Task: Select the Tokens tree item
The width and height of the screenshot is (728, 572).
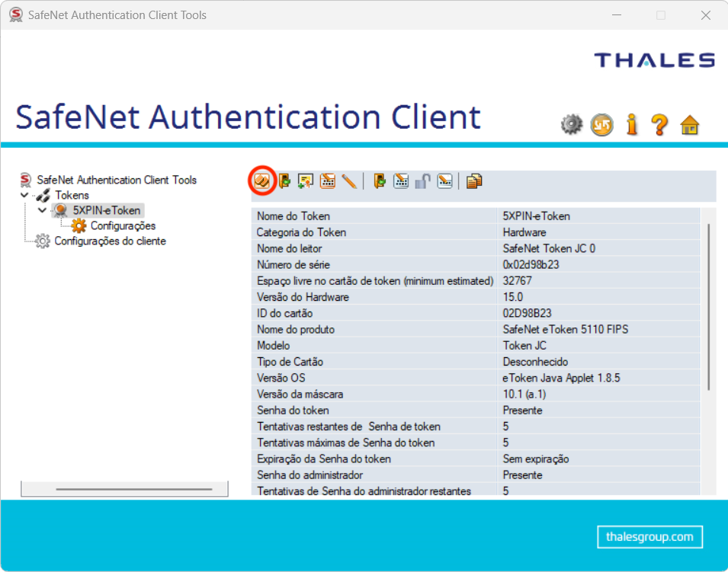Action: click(x=72, y=195)
